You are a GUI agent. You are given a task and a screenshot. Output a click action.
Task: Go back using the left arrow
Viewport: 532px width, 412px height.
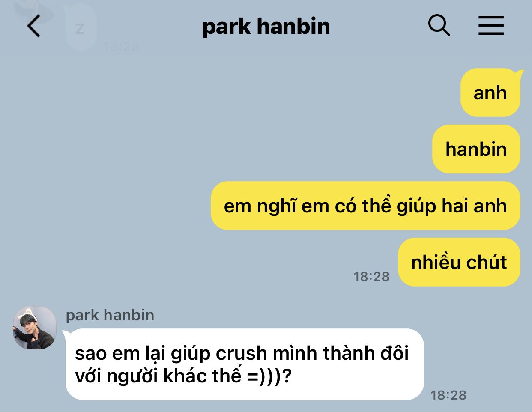point(33,26)
